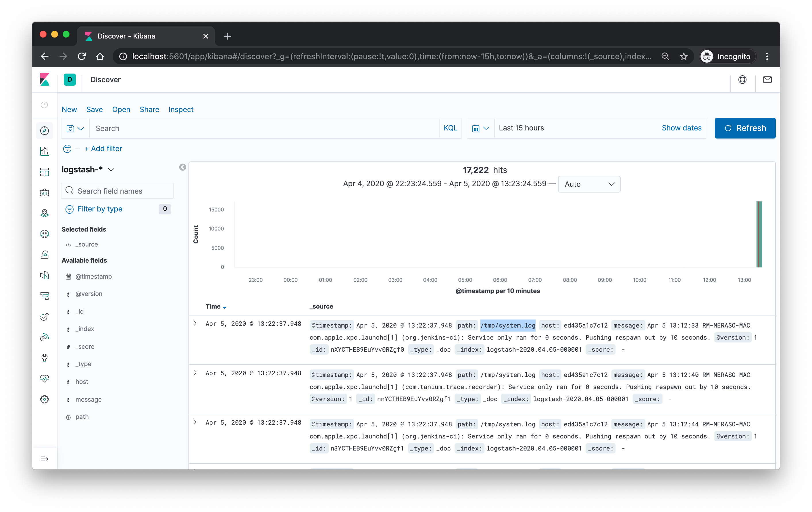Expand the log row with message 13:12:44
Viewport: 812px width, 512px height.
195,422
